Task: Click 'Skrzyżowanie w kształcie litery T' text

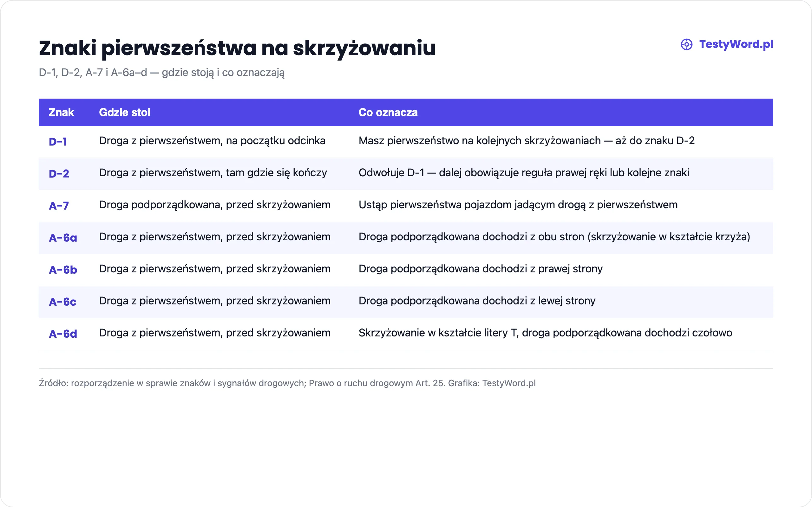Action: point(438,333)
